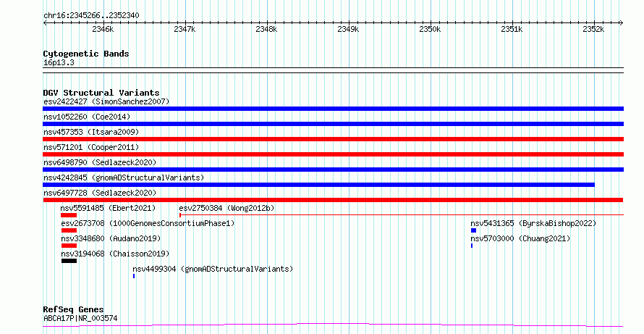Click the 2350k ruler position
This screenshot has height=334, width=644.
(430, 29)
